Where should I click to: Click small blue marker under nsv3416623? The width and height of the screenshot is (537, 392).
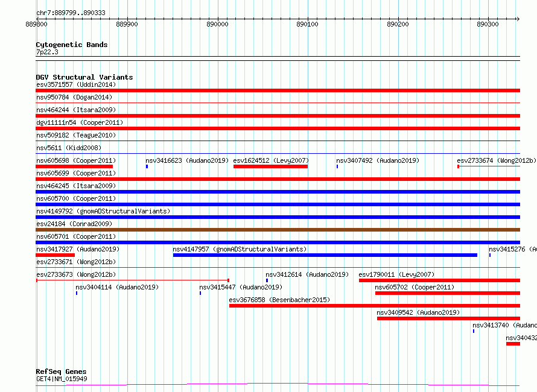147,166
